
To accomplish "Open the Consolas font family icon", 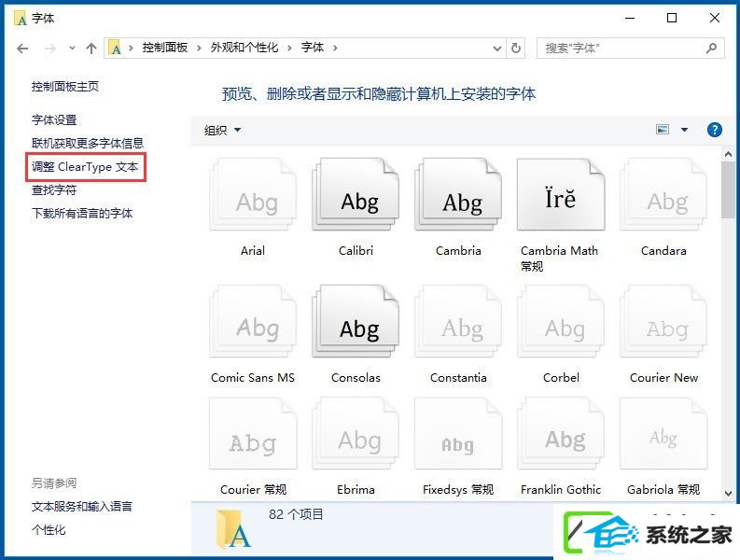I will (x=356, y=321).
